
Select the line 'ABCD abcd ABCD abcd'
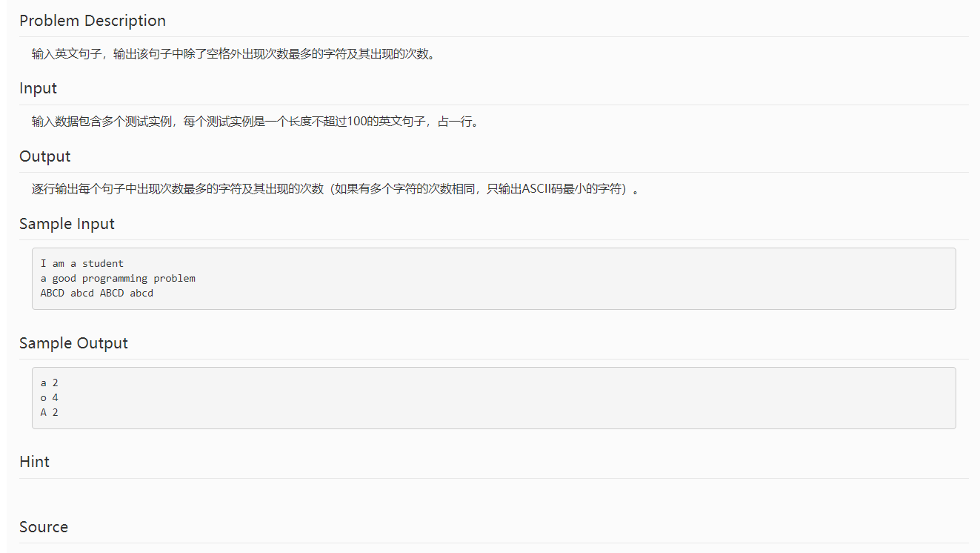[96, 293]
